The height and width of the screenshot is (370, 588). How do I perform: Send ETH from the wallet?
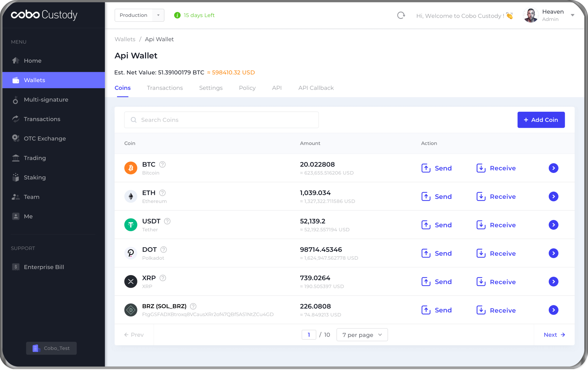[x=437, y=196]
